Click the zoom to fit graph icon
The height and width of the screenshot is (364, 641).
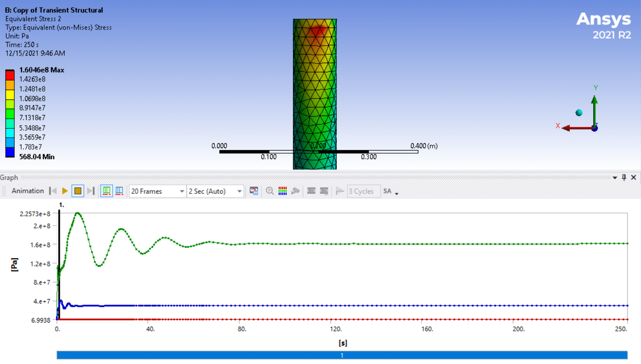tap(270, 191)
